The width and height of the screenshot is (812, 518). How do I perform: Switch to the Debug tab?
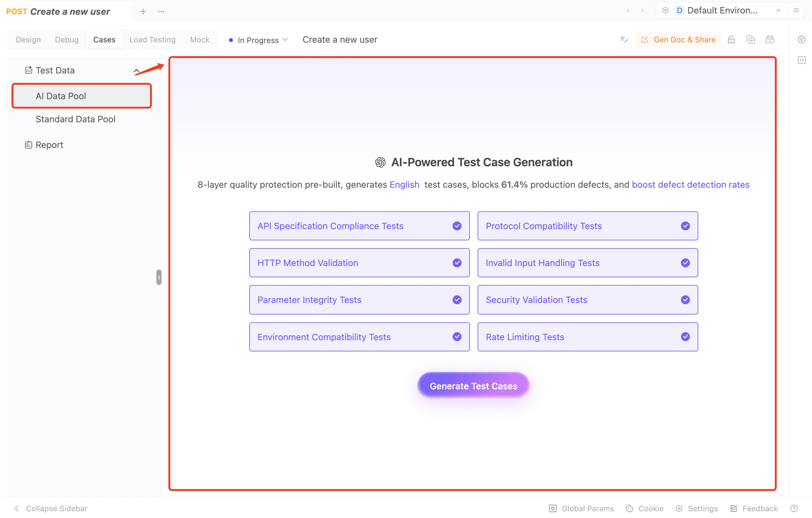click(x=67, y=40)
